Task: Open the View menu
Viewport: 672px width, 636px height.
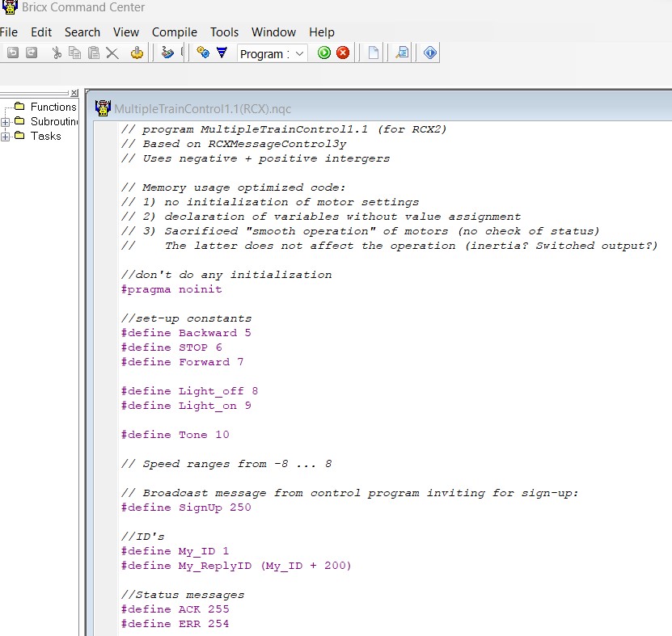Action: (126, 32)
